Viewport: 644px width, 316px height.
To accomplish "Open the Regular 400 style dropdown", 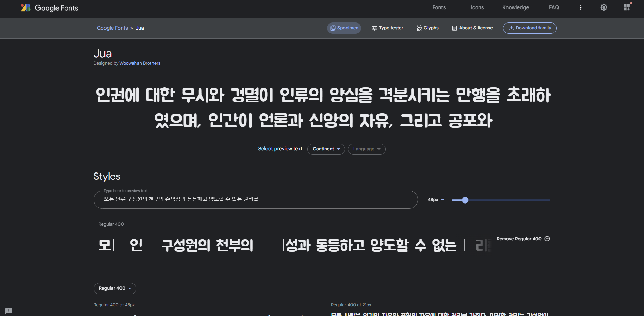I will click(115, 288).
